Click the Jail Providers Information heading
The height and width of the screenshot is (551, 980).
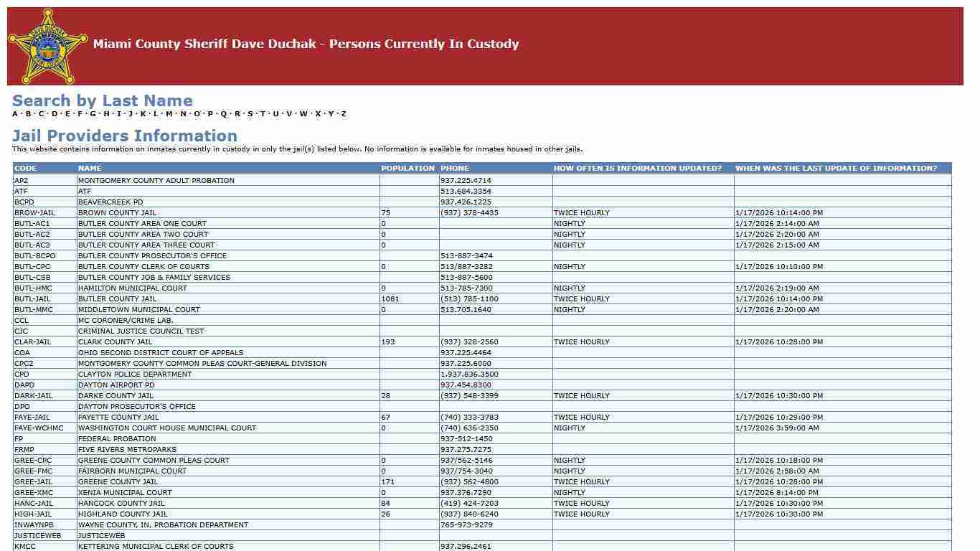124,136
